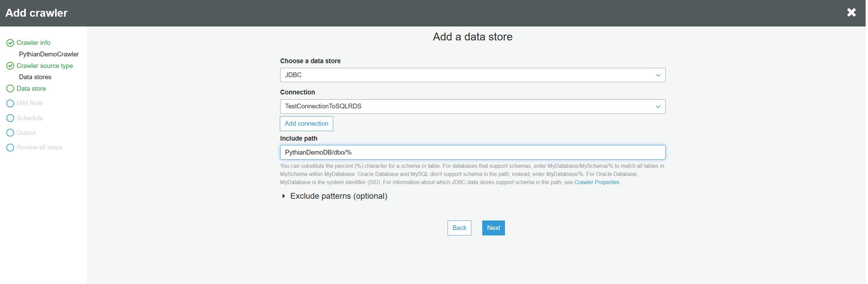Click the circle icon beside Schedule step

[10, 118]
